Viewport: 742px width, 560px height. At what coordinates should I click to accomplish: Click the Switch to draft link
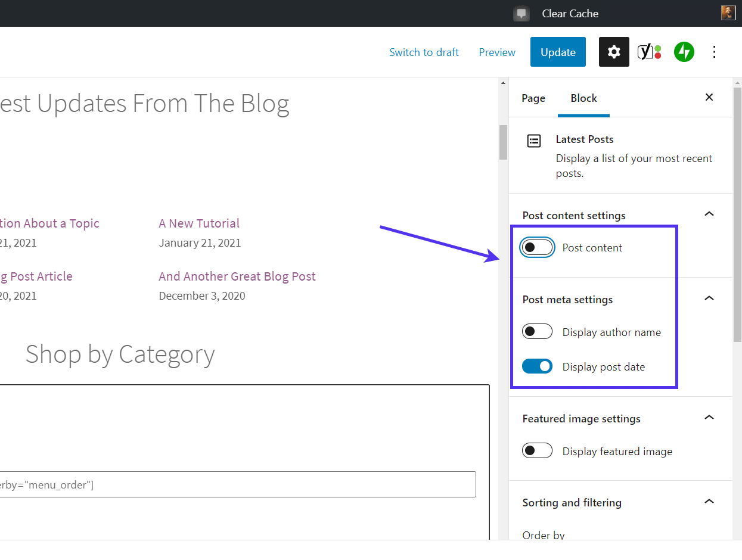(424, 52)
